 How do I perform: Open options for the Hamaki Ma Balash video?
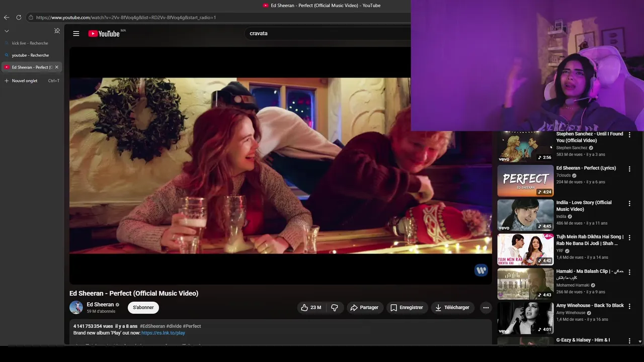[629, 272]
